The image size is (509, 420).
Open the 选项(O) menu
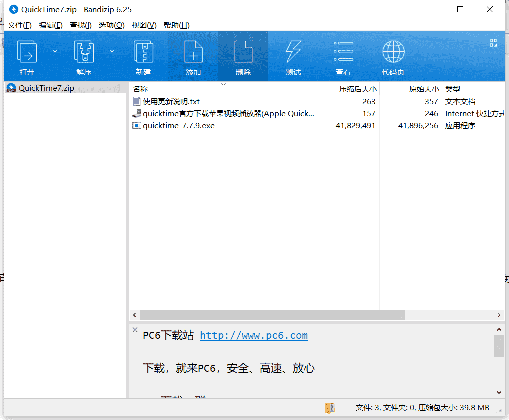tap(112, 25)
